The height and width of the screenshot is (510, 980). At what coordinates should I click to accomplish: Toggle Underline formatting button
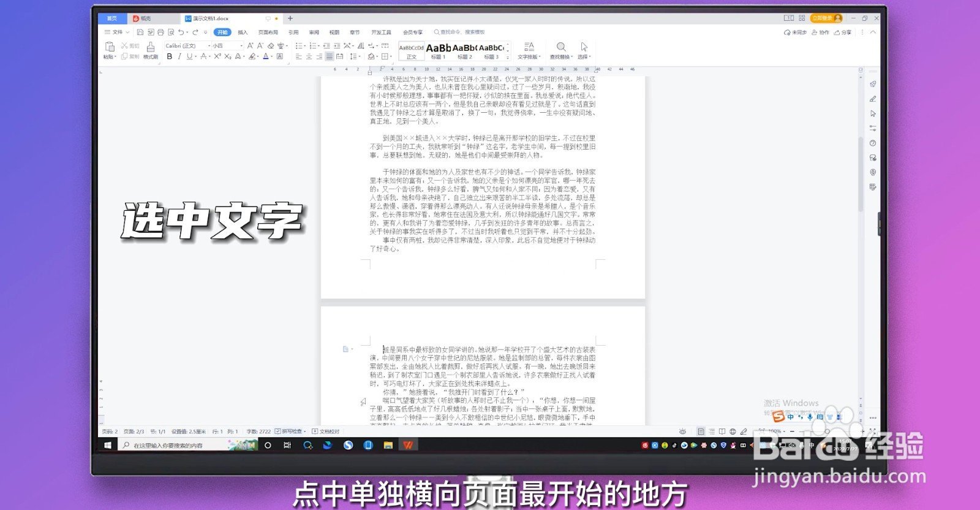click(x=189, y=56)
